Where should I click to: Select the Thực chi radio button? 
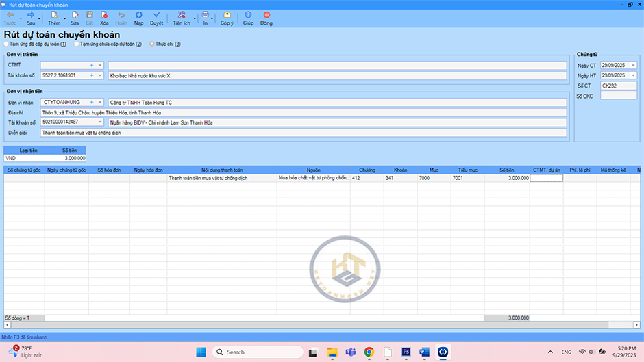152,44
